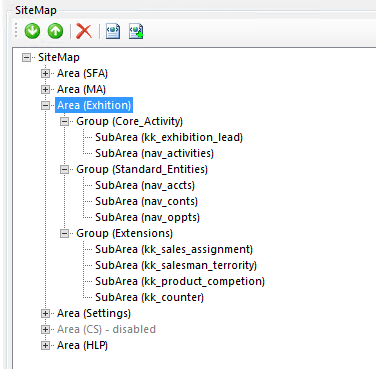Expand the Area (HLP) node
The height and width of the screenshot is (369, 376).
[45, 346]
